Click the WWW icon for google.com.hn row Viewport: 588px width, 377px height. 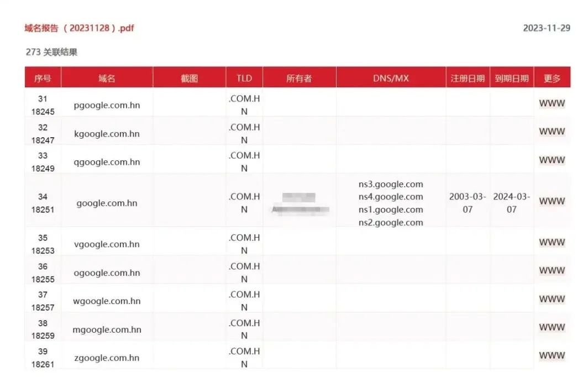[552, 201]
